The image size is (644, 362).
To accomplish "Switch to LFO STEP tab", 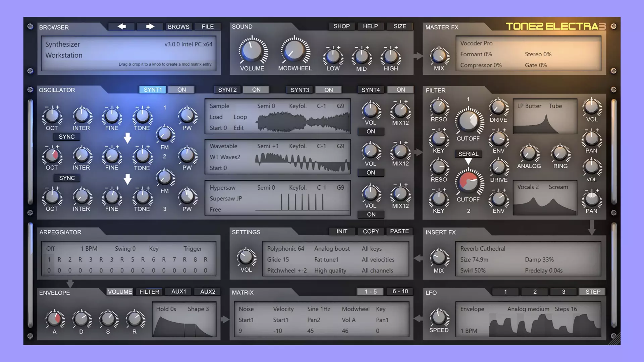I will click(593, 292).
